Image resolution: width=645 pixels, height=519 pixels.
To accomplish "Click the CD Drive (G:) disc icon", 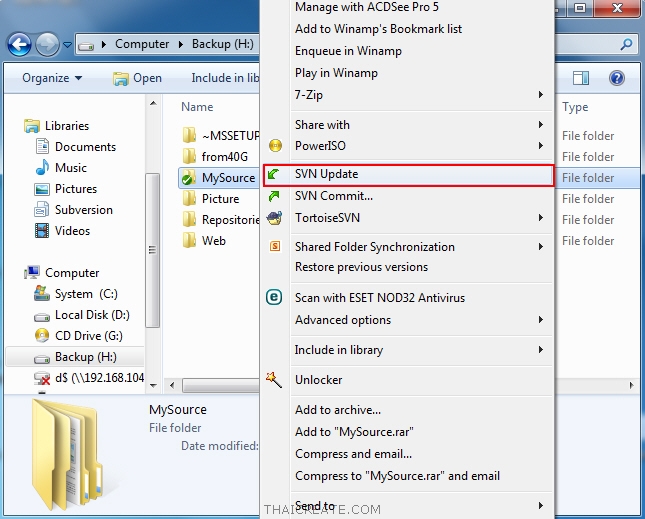I will [x=42, y=336].
